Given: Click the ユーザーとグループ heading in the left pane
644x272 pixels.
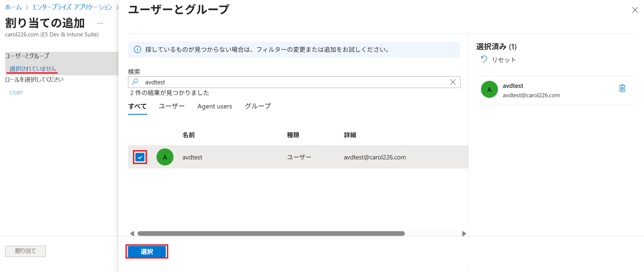Looking at the screenshot, I should coord(27,56).
